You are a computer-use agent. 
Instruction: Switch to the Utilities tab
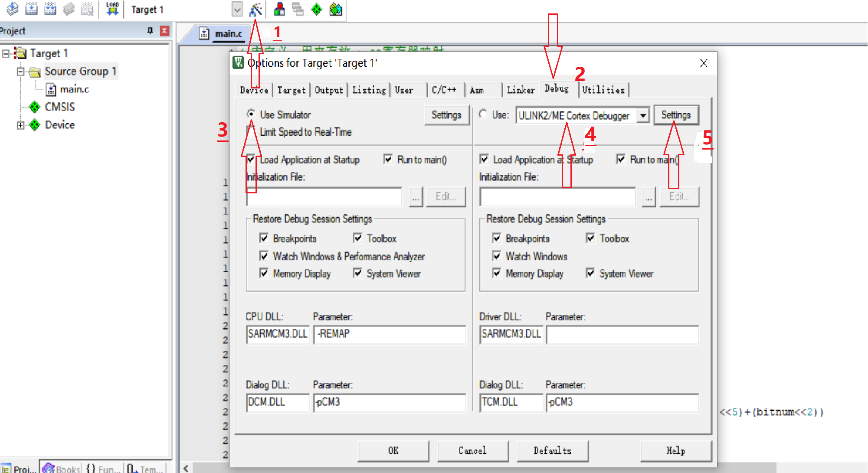coord(603,90)
